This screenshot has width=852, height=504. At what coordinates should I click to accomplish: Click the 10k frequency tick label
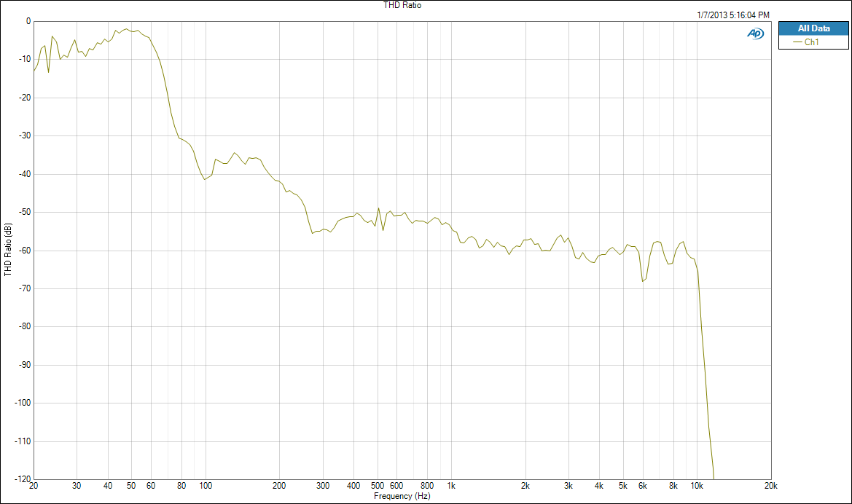(x=697, y=486)
